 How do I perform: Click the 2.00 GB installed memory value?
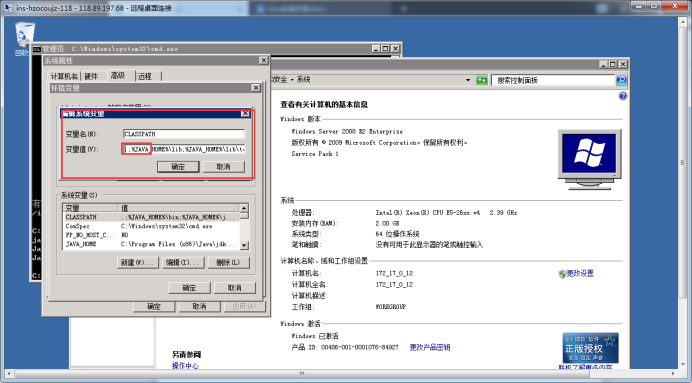pos(387,223)
